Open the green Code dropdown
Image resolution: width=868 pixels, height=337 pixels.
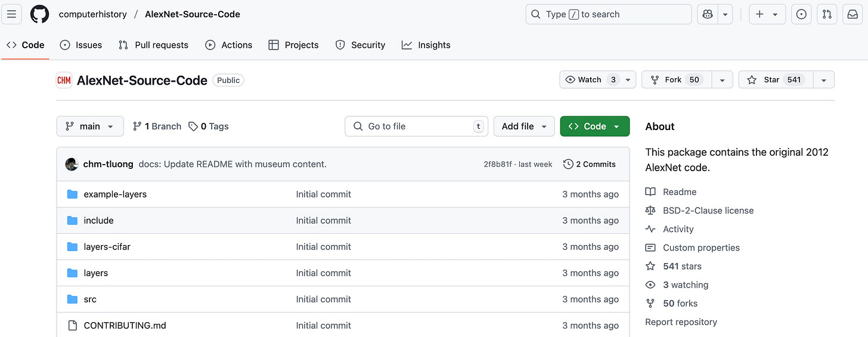point(594,126)
